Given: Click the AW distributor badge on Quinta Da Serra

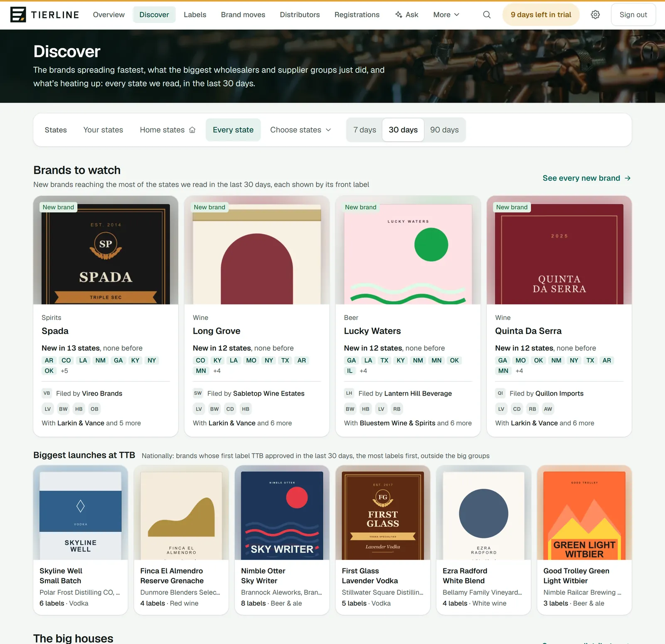Looking at the screenshot, I should point(548,409).
